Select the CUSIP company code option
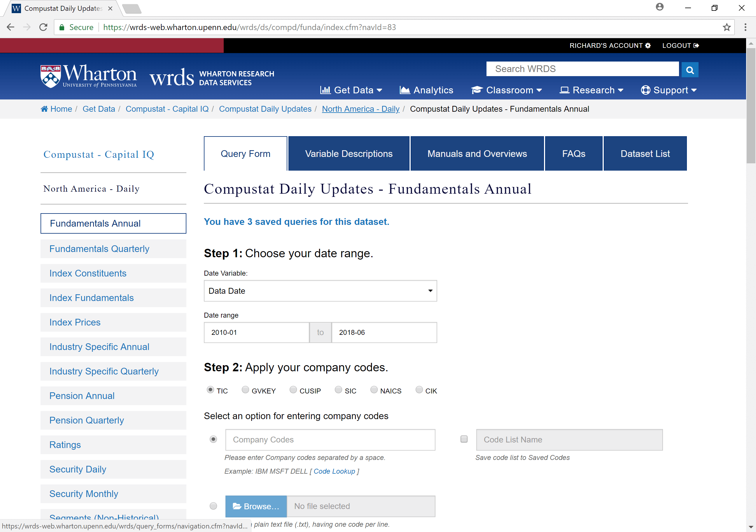The image size is (756, 532). [x=293, y=390]
